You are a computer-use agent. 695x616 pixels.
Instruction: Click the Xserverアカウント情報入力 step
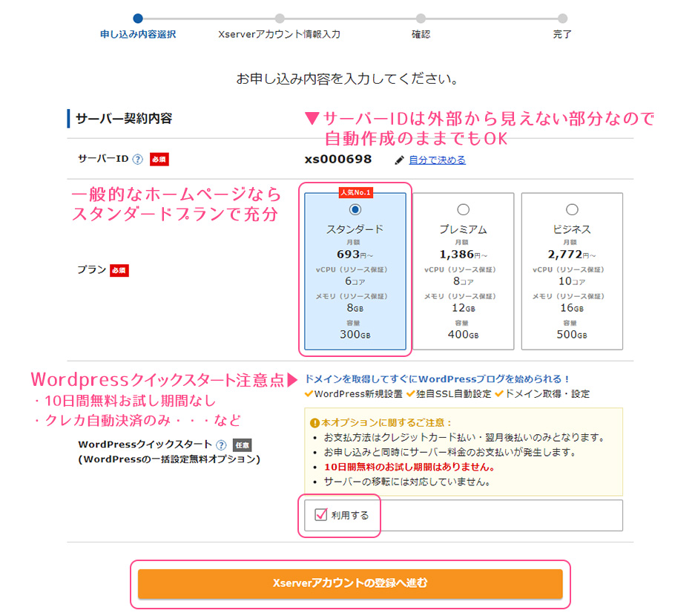(x=279, y=34)
